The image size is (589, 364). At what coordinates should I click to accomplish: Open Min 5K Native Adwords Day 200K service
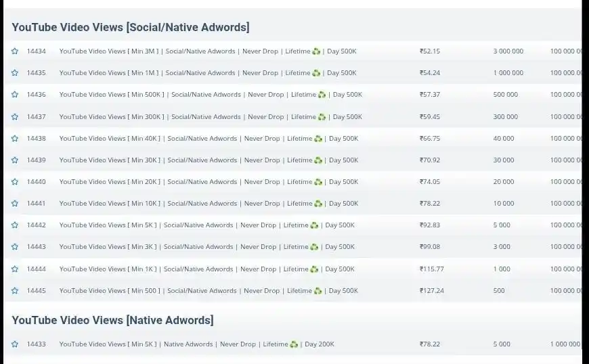[x=196, y=344]
